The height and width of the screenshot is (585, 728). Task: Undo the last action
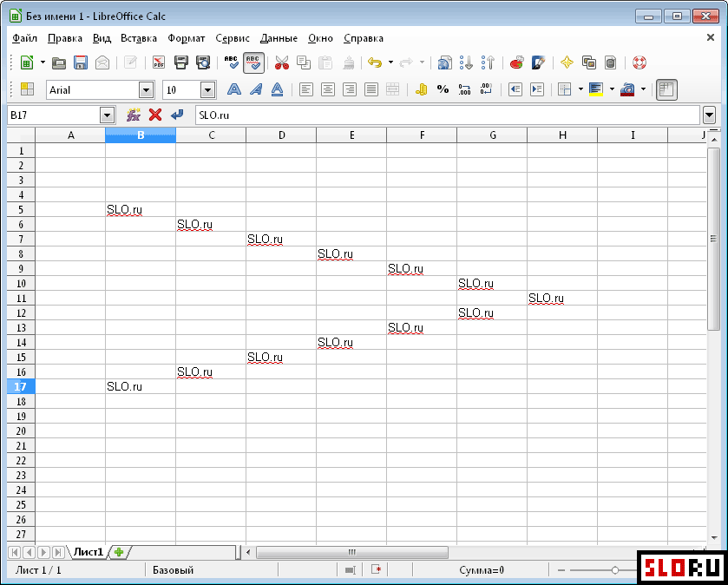[x=375, y=62]
